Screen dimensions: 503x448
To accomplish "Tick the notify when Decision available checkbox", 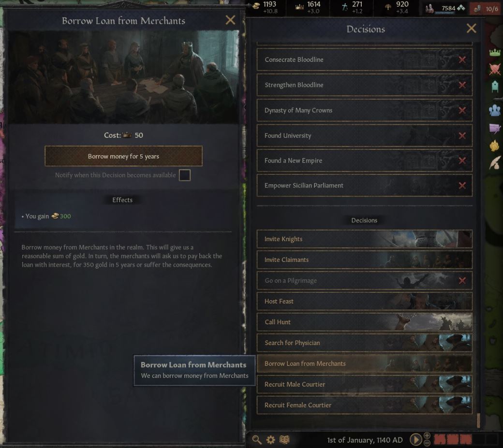I will coord(184,175).
